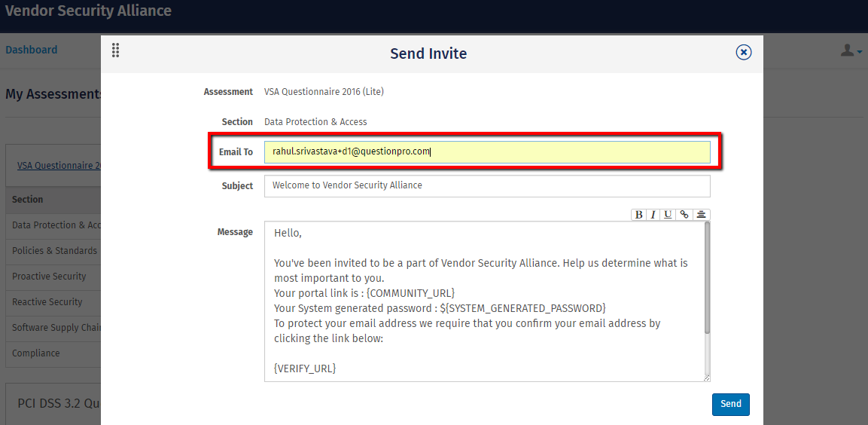This screenshot has height=425, width=868.
Task: Click the Subject text field
Action: coord(487,186)
